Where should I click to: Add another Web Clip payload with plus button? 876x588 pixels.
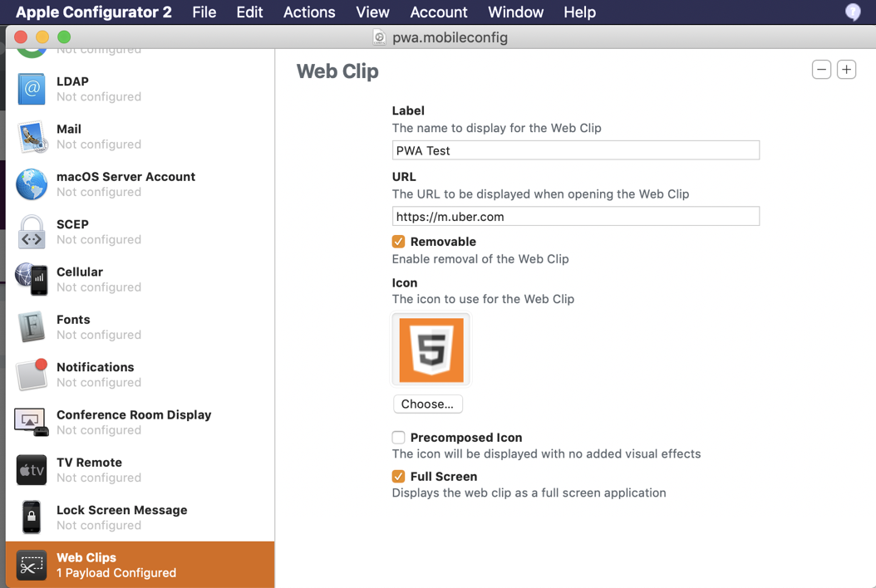[x=846, y=70]
